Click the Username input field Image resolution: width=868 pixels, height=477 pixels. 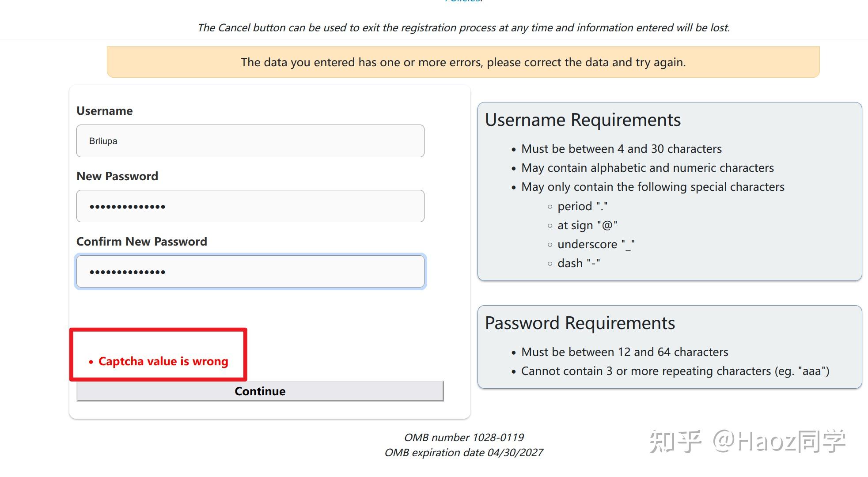250,141
